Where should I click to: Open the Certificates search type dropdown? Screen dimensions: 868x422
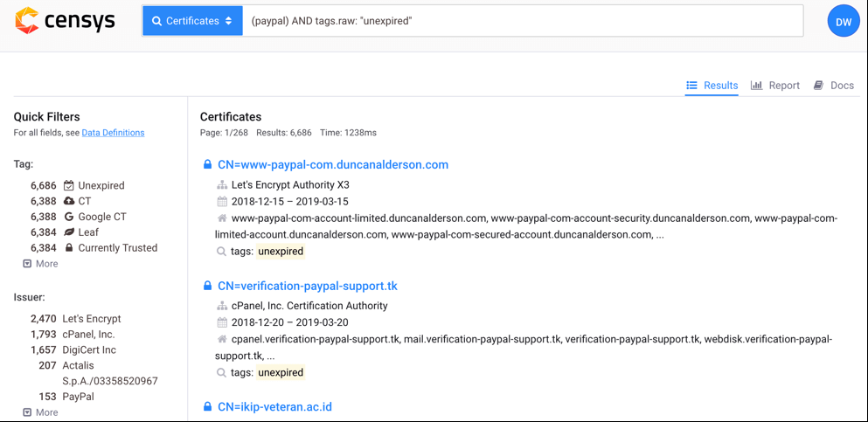tap(192, 21)
